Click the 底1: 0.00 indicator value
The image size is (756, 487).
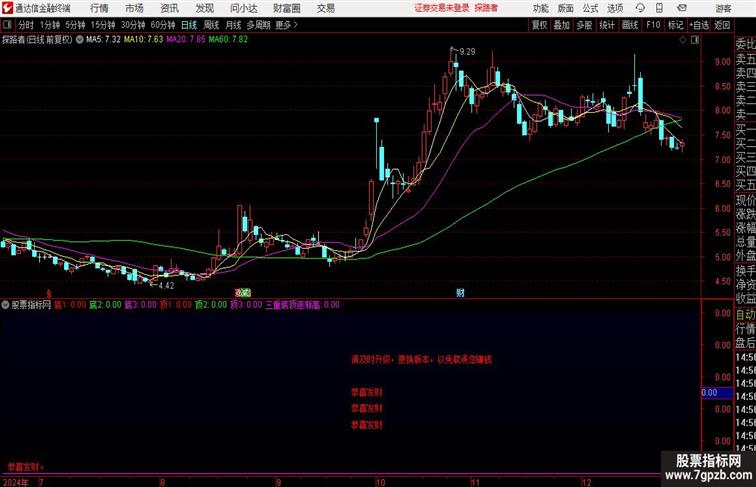70,305
